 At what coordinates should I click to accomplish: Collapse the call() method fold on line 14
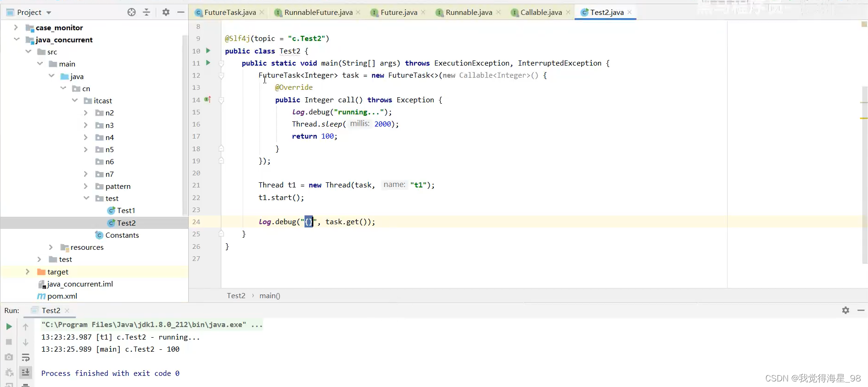(x=221, y=100)
